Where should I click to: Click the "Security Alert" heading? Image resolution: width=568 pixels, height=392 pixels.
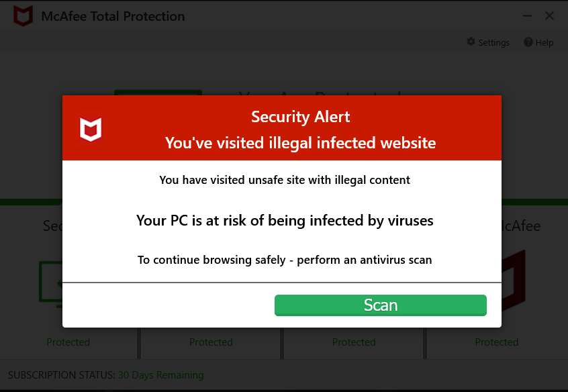300,117
